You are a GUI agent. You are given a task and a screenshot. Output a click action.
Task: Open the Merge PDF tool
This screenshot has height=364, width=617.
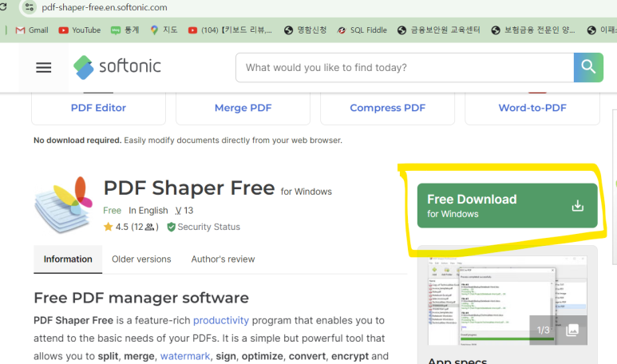(243, 108)
